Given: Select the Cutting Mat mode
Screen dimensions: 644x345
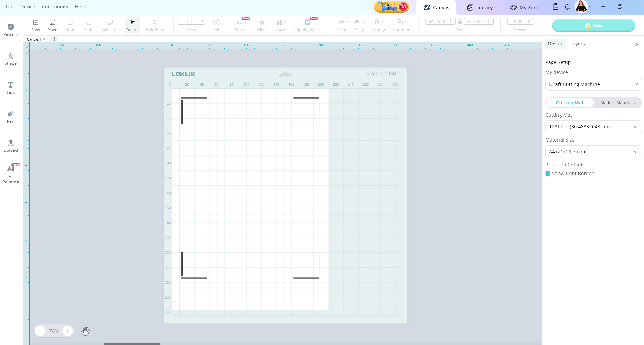Looking at the screenshot, I should click(570, 103).
